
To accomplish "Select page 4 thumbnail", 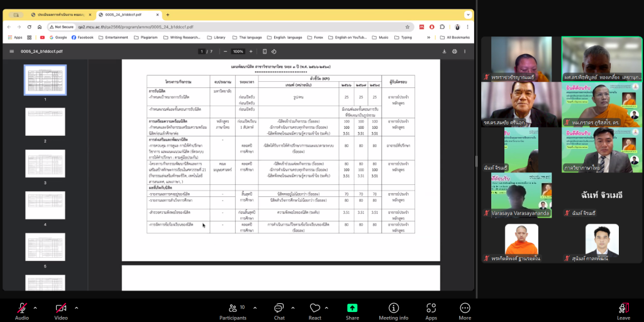I will tap(45, 206).
